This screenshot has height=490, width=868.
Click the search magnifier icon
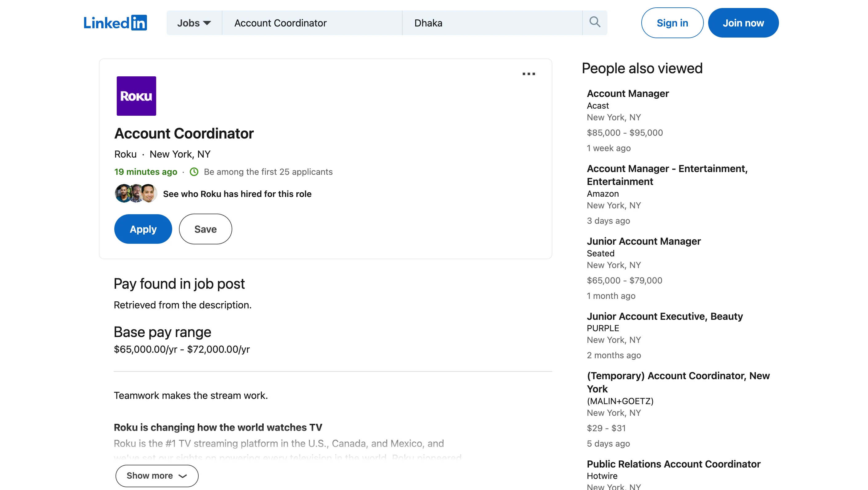click(594, 22)
